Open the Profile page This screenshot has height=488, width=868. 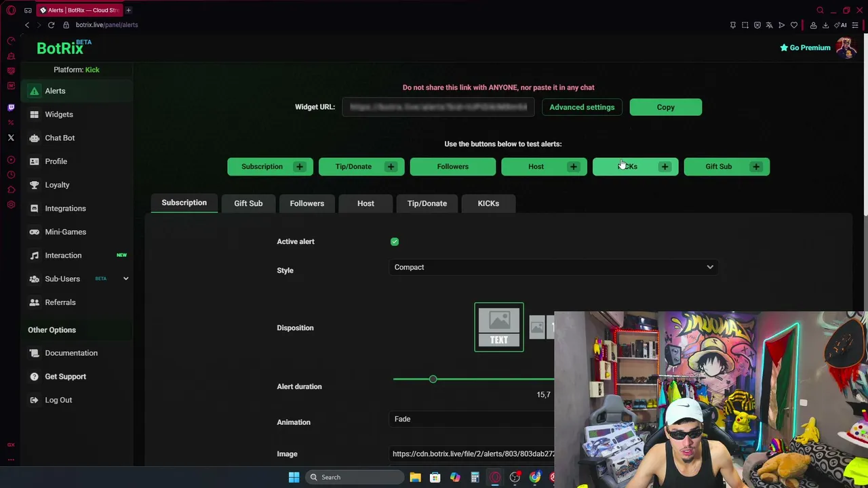(x=56, y=161)
